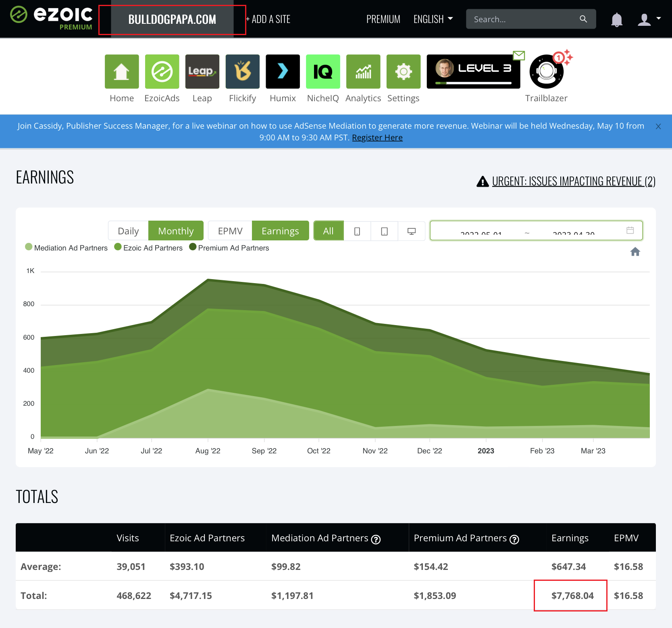Click the Level 3 progress bar
This screenshot has width=672, height=628.
473,83
